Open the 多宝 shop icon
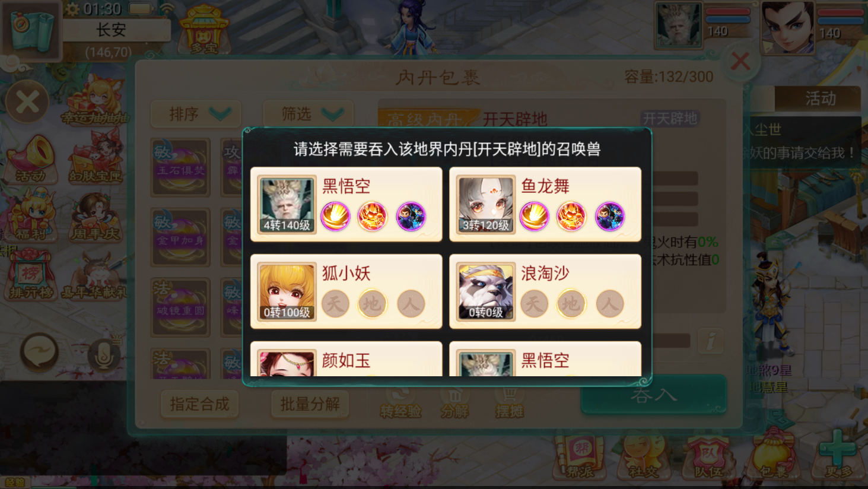Image resolution: width=868 pixels, height=489 pixels. click(204, 30)
